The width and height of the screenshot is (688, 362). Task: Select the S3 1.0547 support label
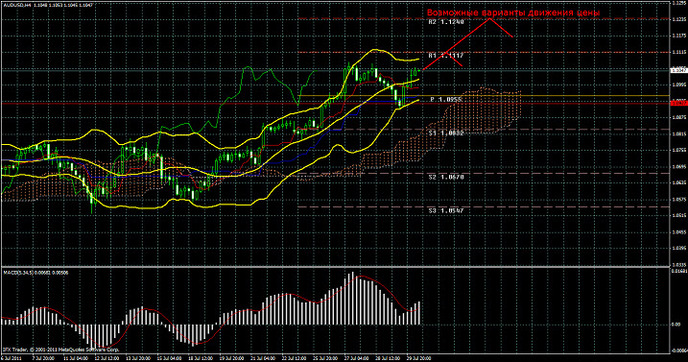pyautogui.click(x=446, y=211)
